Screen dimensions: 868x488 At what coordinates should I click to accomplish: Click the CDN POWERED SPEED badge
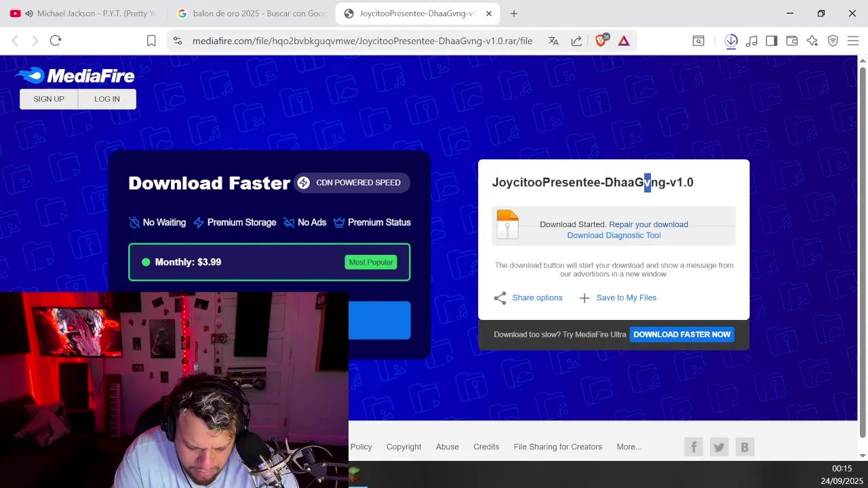click(351, 182)
